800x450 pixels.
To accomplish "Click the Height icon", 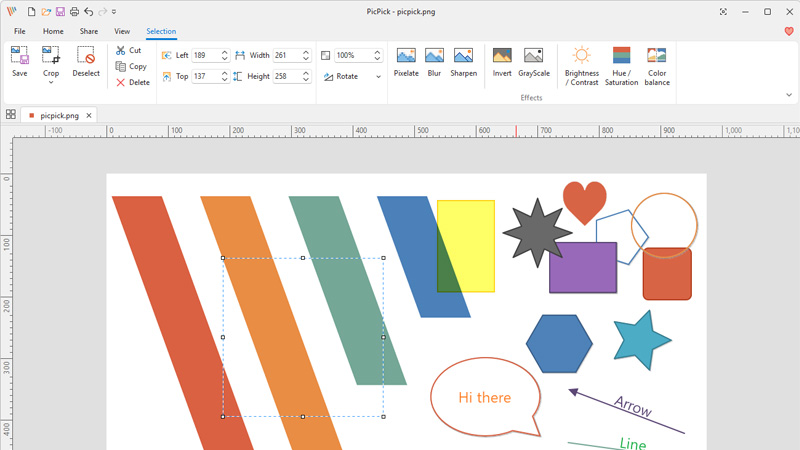I will point(237,77).
